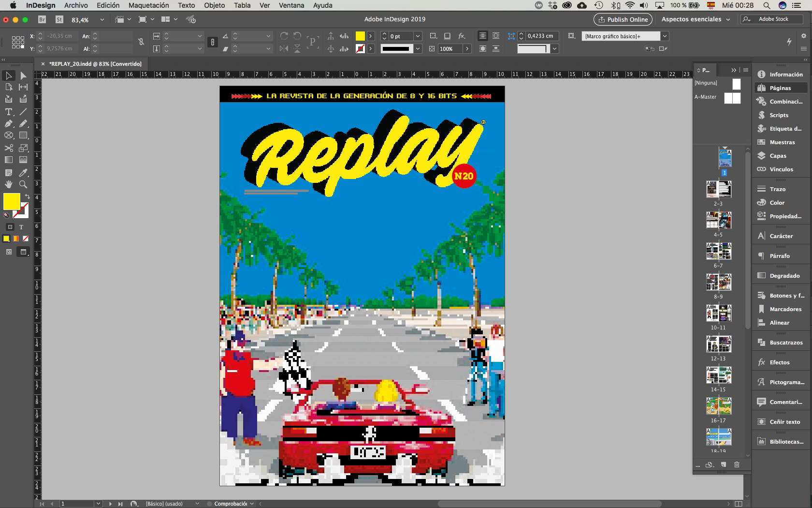Select the Eyedropper tool

pyautogui.click(x=23, y=173)
